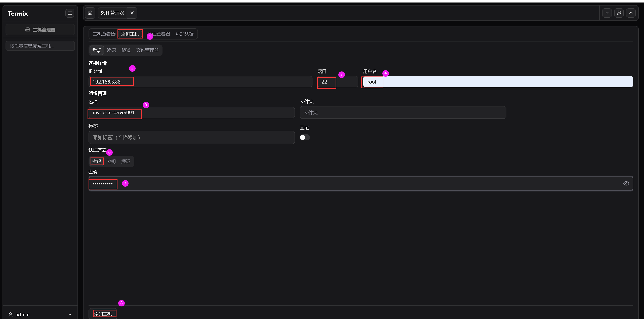Switch to the 主机查看器 tab
Image resolution: width=644 pixels, height=319 pixels.
[104, 34]
